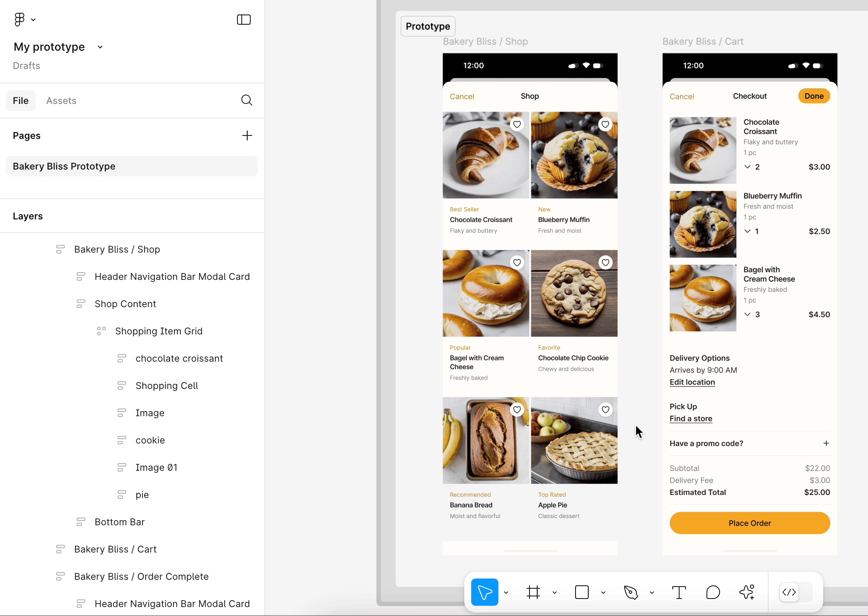Favorite the Chocolate Croissant with heart icon
The height and width of the screenshot is (616, 868).
coord(517,124)
